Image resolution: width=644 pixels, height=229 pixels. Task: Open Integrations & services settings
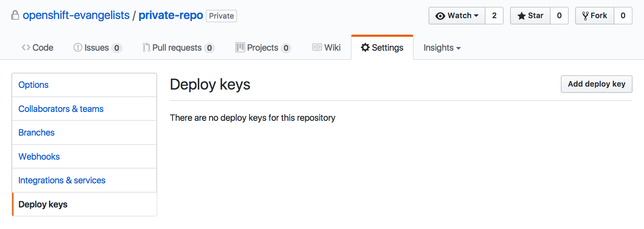pyautogui.click(x=62, y=180)
